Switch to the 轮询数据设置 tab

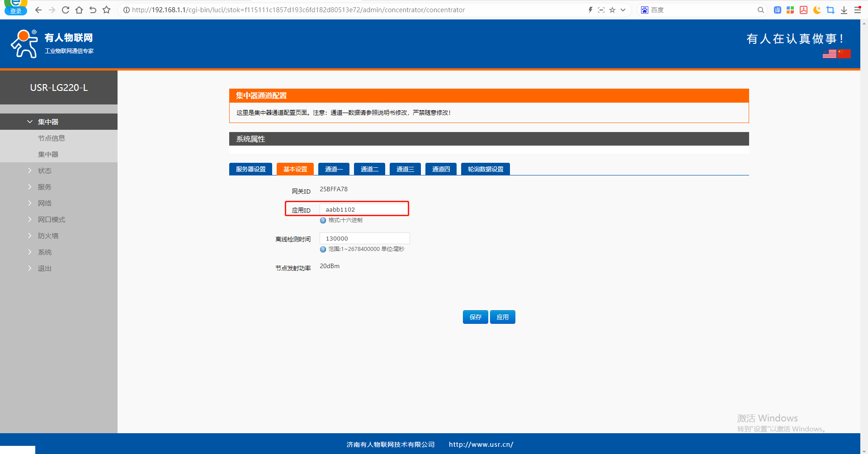486,169
